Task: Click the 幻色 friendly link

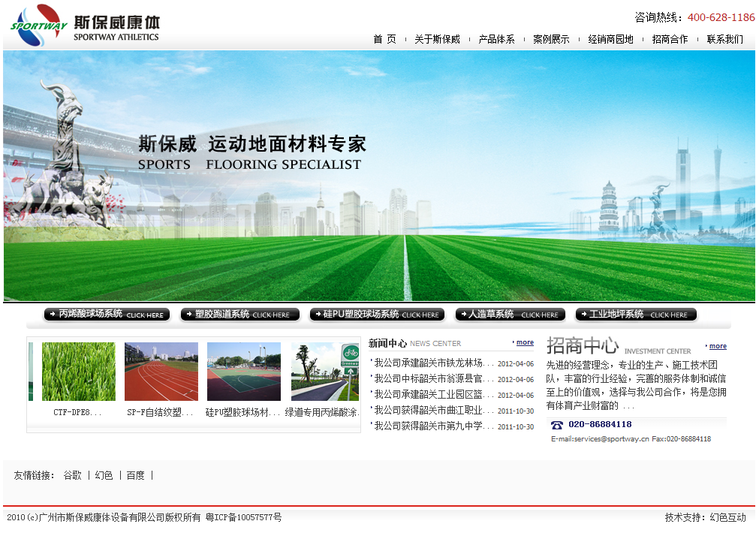Action: tap(104, 476)
